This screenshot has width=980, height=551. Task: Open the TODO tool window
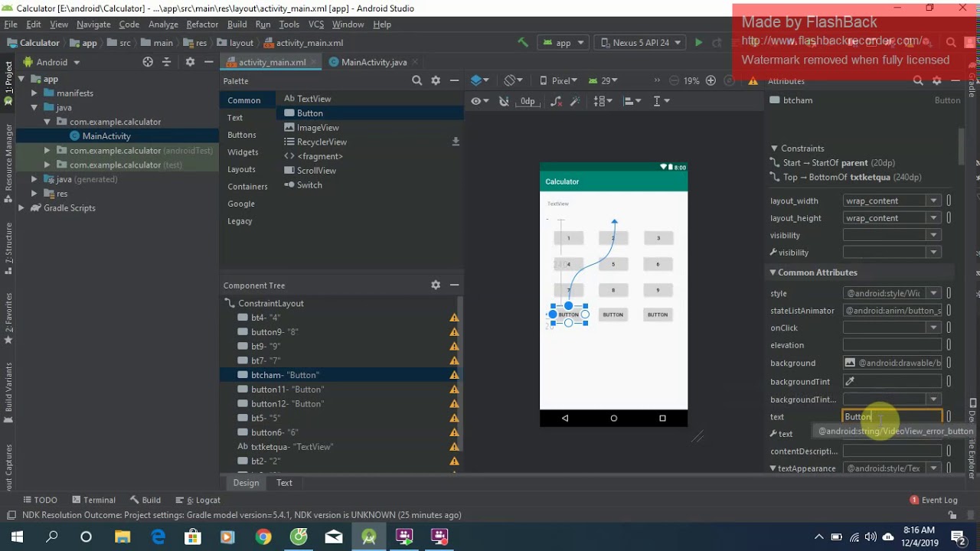40,500
